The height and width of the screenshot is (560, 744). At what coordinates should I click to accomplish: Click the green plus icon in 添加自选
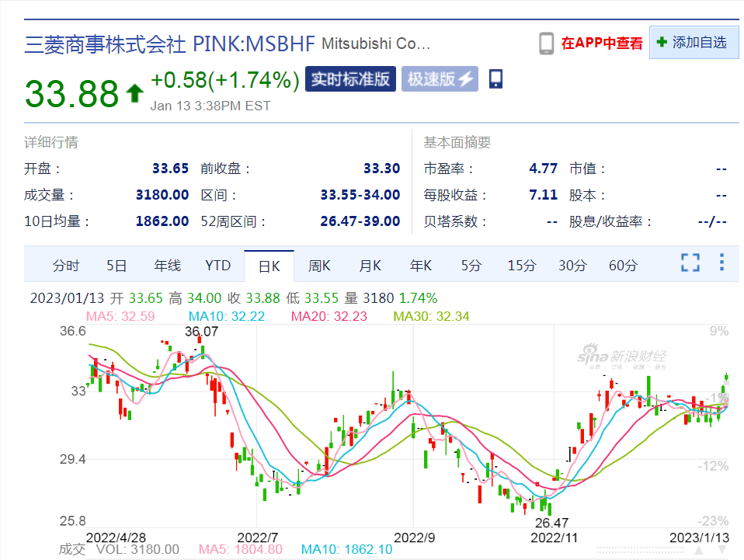(x=662, y=42)
